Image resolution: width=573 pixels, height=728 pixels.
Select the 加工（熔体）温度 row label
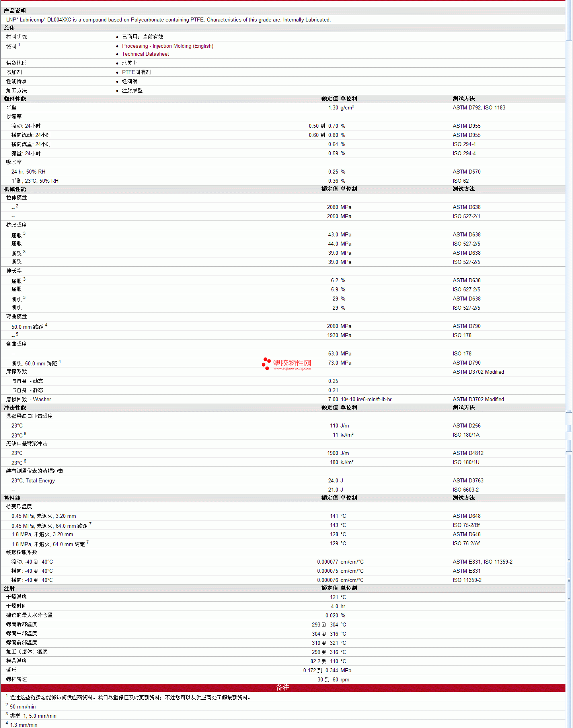click(x=27, y=652)
